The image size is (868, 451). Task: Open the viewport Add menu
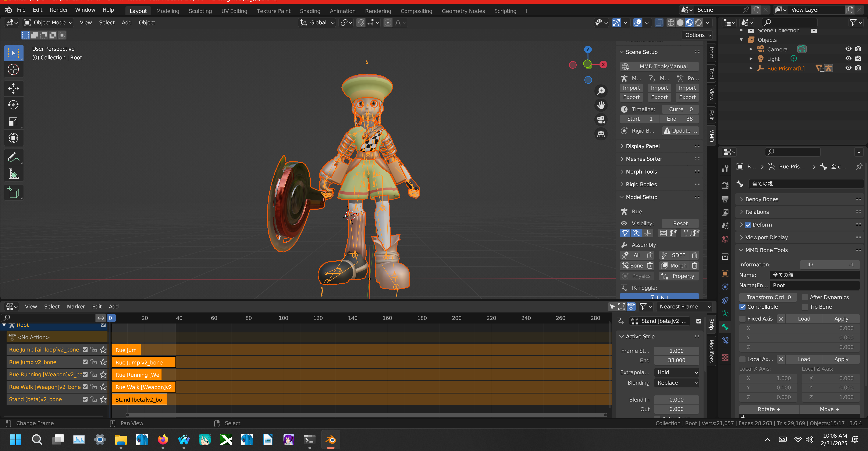click(126, 23)
